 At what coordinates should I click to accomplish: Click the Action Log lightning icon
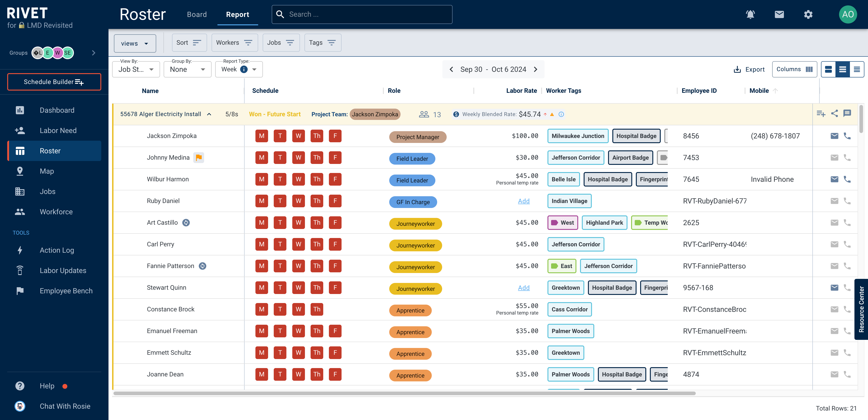click(x=20, y=250)
